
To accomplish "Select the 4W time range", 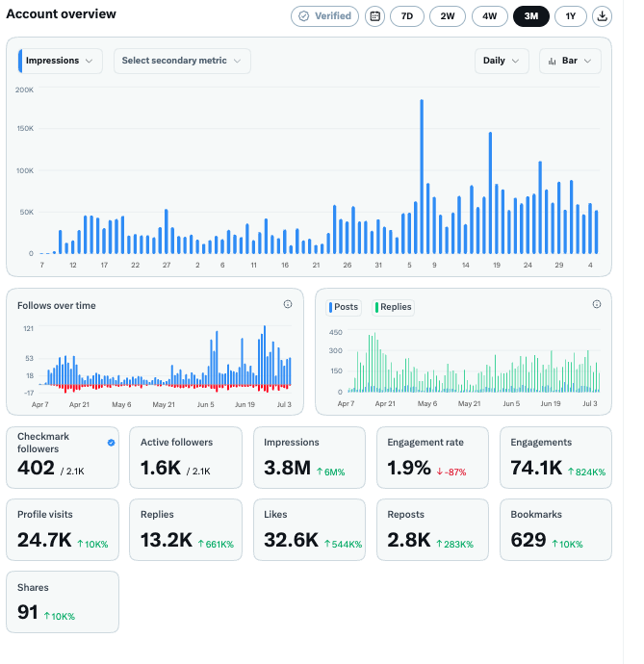I will [x=489, y=16].
